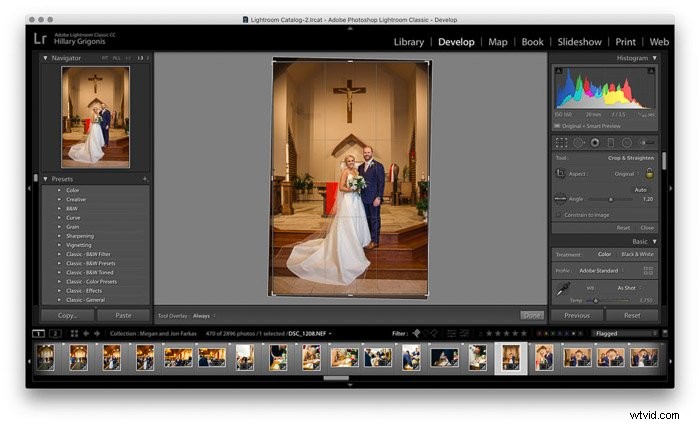Collapse the Basic panel
Image resolution: width=700 pixels, height=425 pixels.
[x=654, y=242]
